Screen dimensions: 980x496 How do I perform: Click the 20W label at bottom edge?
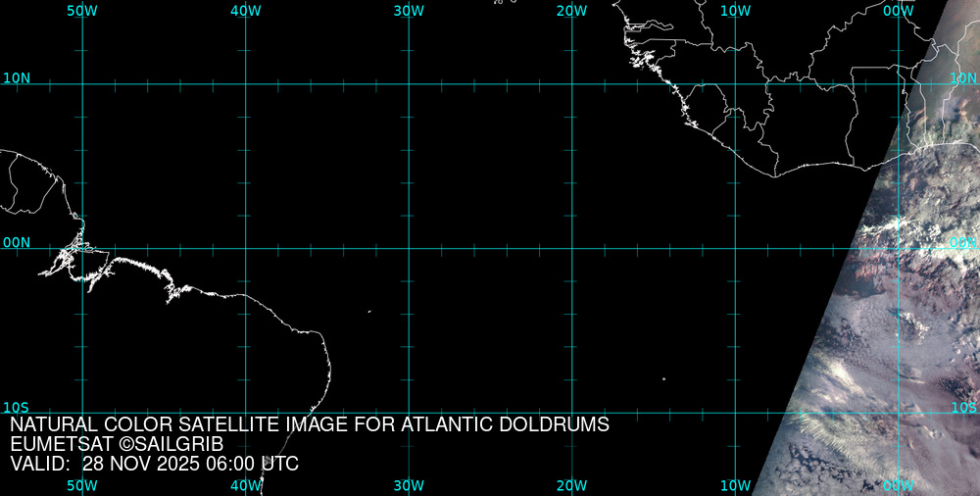[x=571, y=485]
